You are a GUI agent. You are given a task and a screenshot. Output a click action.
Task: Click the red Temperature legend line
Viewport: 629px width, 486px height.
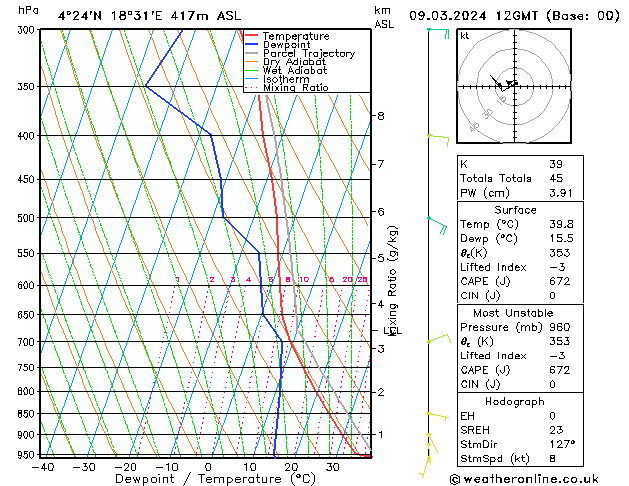(x=252, y=36)
